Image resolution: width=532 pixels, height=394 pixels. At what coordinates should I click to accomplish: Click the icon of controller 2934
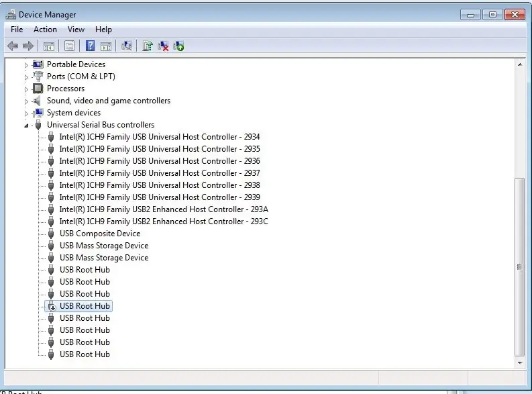coord(51,137)
